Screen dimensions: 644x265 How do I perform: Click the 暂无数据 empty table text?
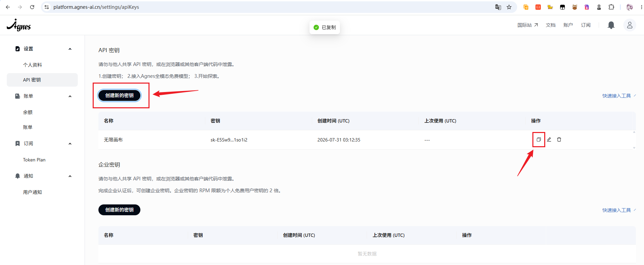point(367,254)
